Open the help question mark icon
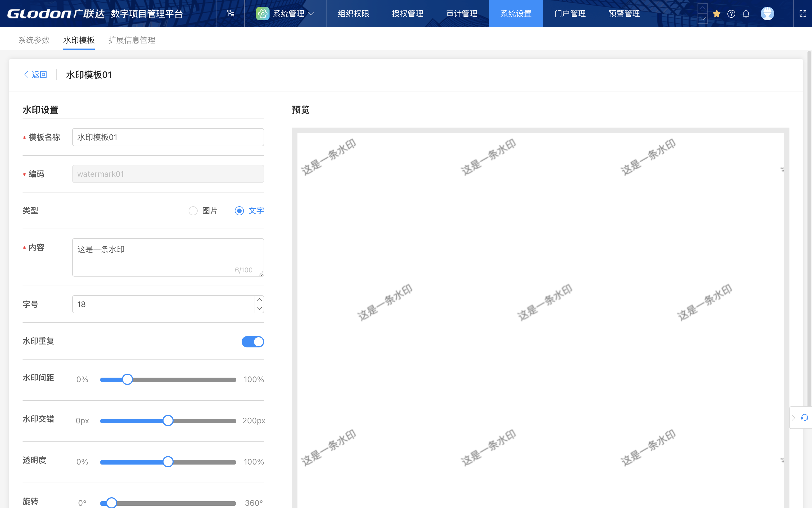The width and height of the screenshot is (812, 508). tap(731, 14)
